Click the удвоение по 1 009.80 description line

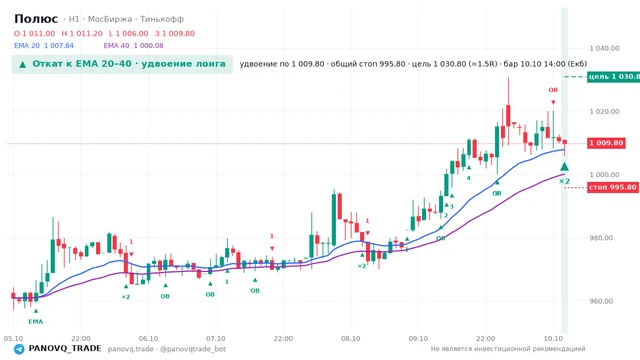[x=413, y=64]
